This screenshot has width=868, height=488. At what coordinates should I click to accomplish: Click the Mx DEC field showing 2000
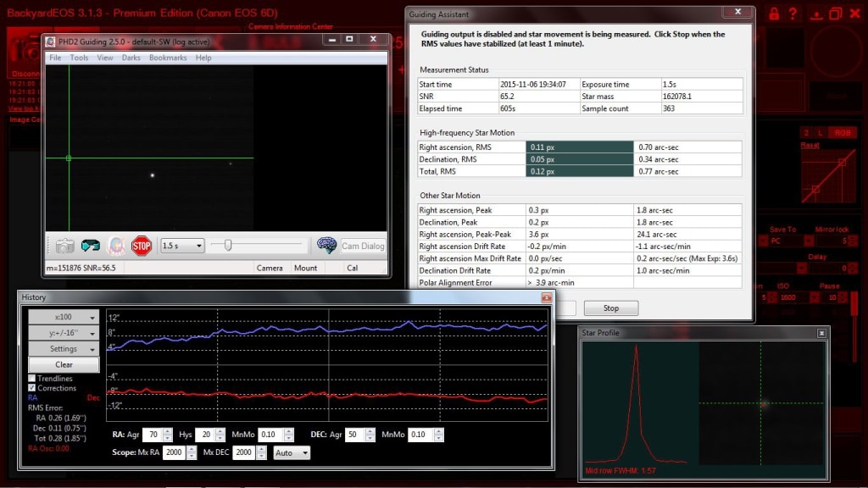[x=244, y=452]
